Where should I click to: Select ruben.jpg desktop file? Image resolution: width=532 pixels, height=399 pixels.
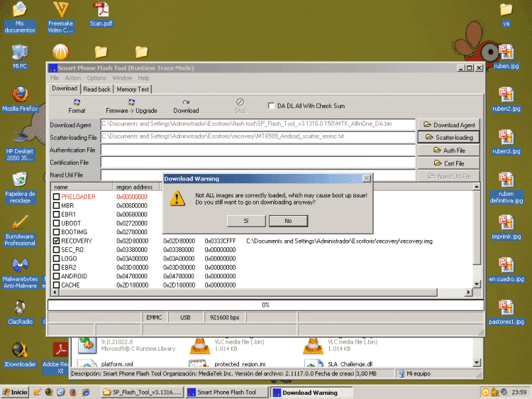506,57
